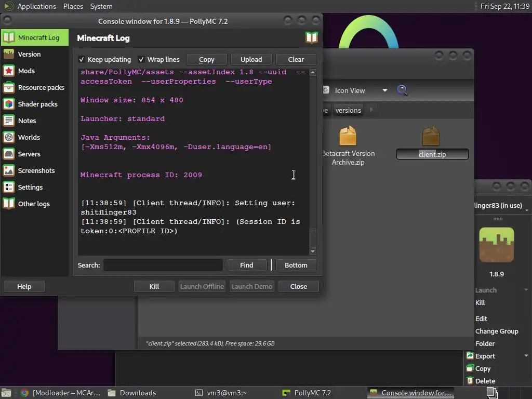Open the Notes page in sidebar
Screen dimensions: 532x399
click(35, 121)
